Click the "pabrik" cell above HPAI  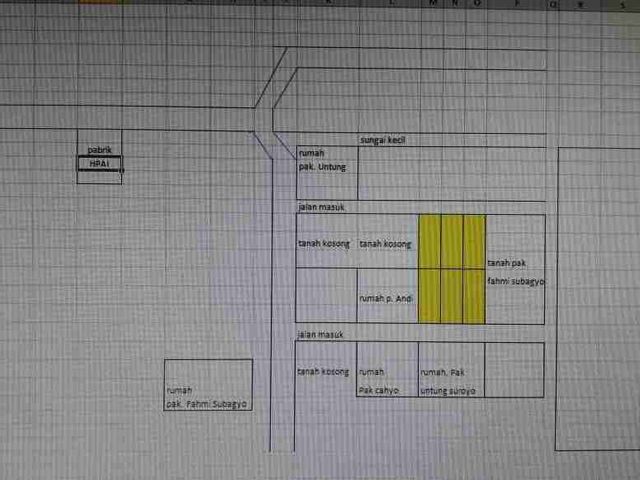[100, 150]
